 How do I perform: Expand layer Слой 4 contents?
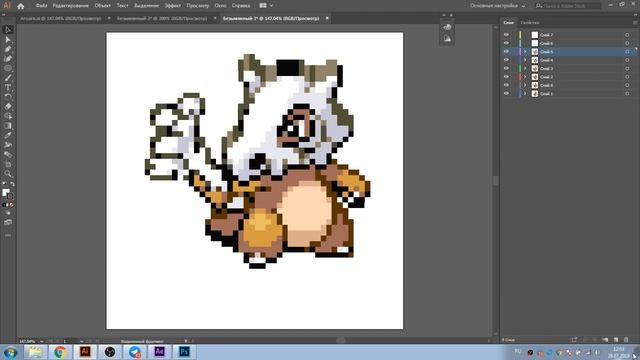pyautogui.click(x=525, y=60)
